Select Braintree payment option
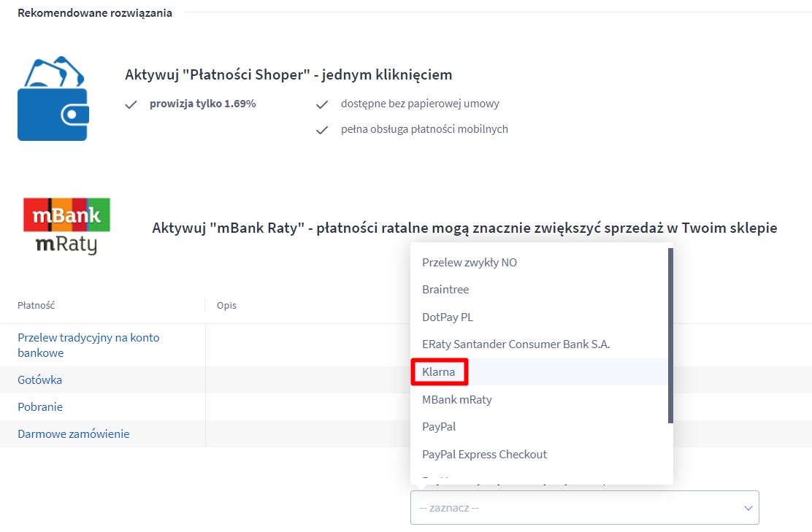Image resolution: width=812 pixels, height=532 pixels. click(539, 290)
